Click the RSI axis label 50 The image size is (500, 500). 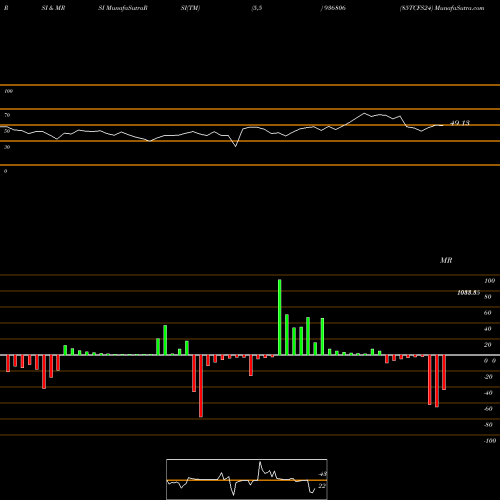pos(7,131)
